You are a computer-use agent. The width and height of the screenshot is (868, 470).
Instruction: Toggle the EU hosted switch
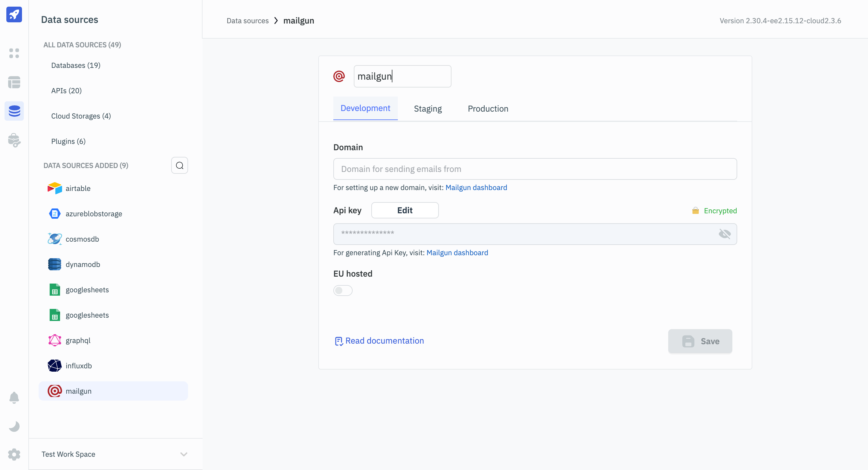coord(343,290)
